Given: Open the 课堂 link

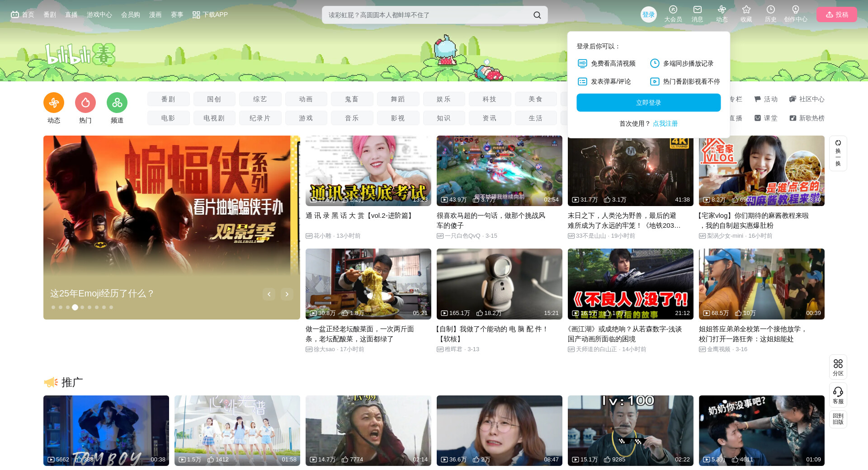Looking at the screenshot, I should 766,118.
